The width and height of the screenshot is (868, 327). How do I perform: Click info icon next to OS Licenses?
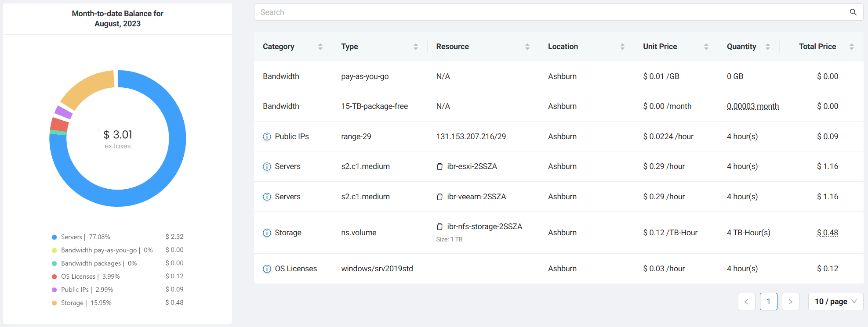click(267, 269)
